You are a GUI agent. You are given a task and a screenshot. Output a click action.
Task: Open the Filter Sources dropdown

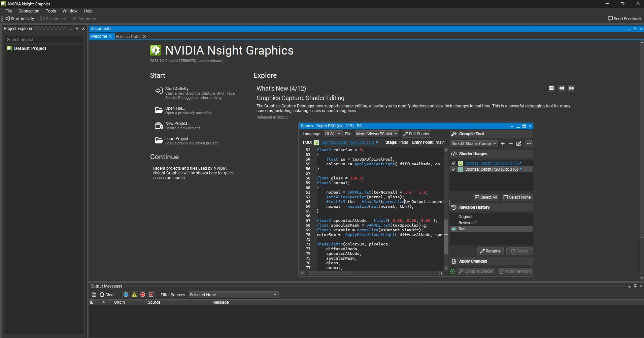tap(233, 295)
